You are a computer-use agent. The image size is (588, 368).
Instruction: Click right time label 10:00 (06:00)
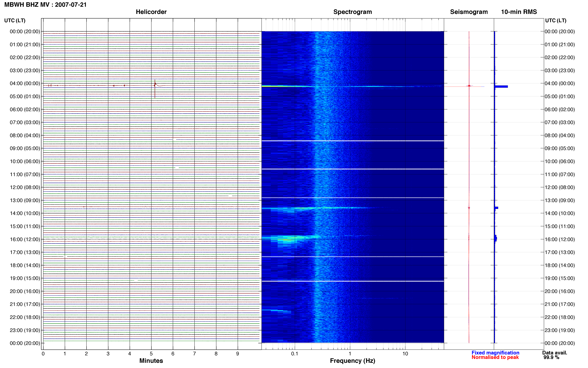click(560, 161)
